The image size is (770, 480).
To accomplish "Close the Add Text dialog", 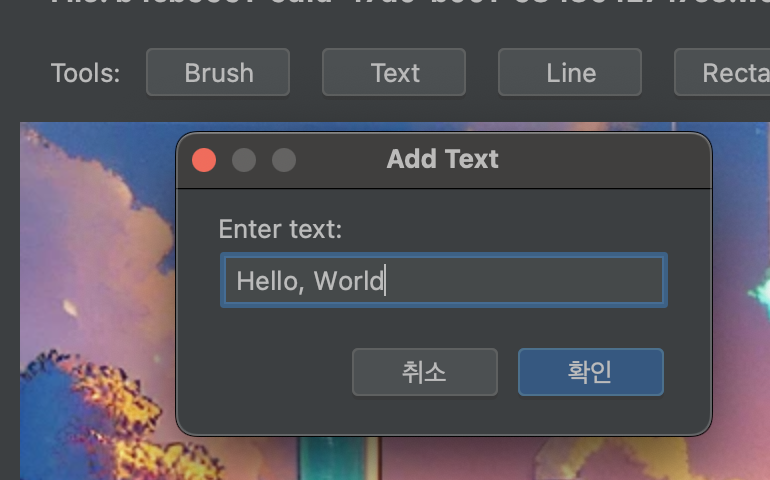I will pyautogui.click(x=204, y=160).
